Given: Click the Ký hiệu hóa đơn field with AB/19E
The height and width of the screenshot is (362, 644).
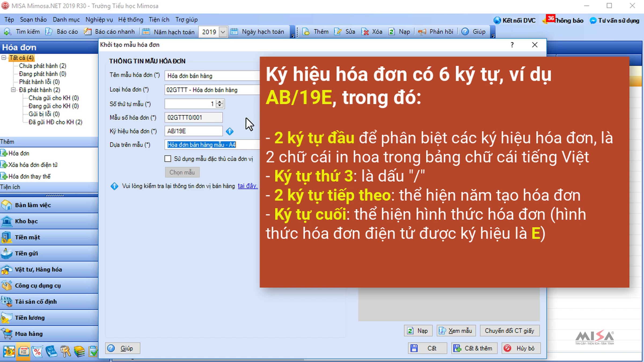Looking at the screenshot, I should pyautogui.click(x=193, y=131).
